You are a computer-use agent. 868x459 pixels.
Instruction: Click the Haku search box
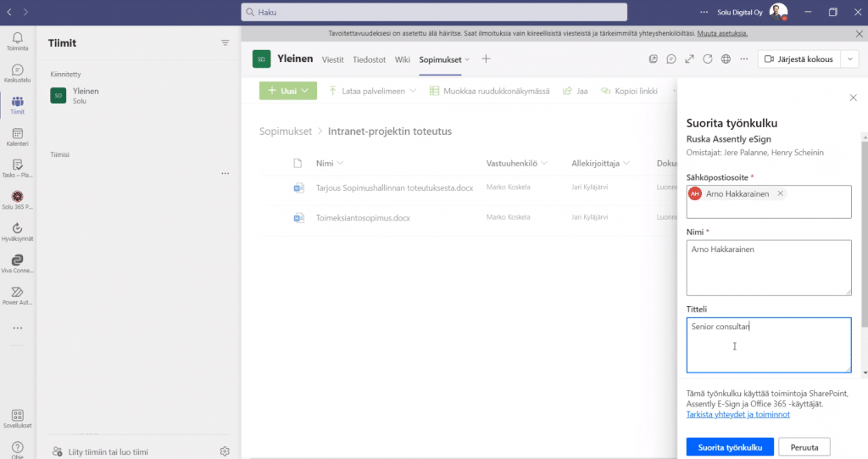[x=434, y=13]
